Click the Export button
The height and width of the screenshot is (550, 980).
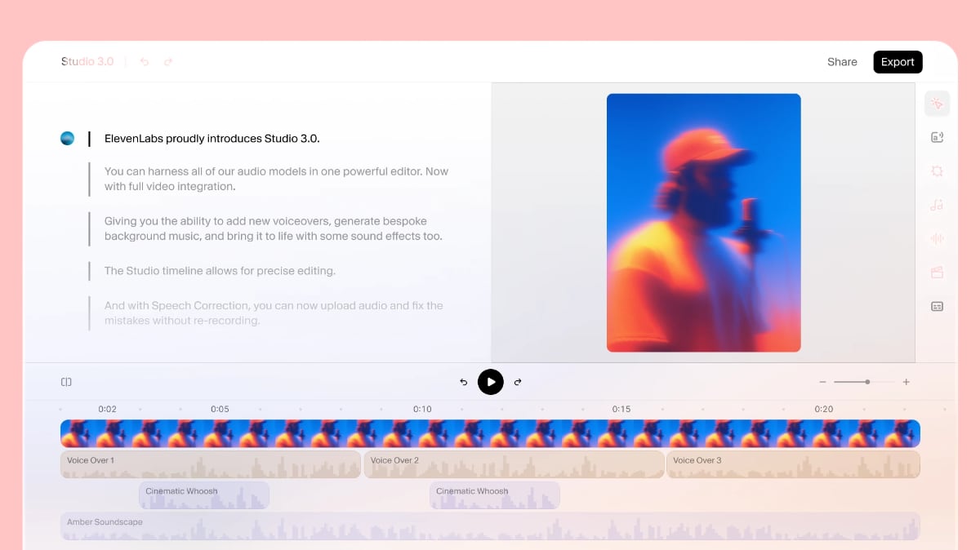pos(898,62)
